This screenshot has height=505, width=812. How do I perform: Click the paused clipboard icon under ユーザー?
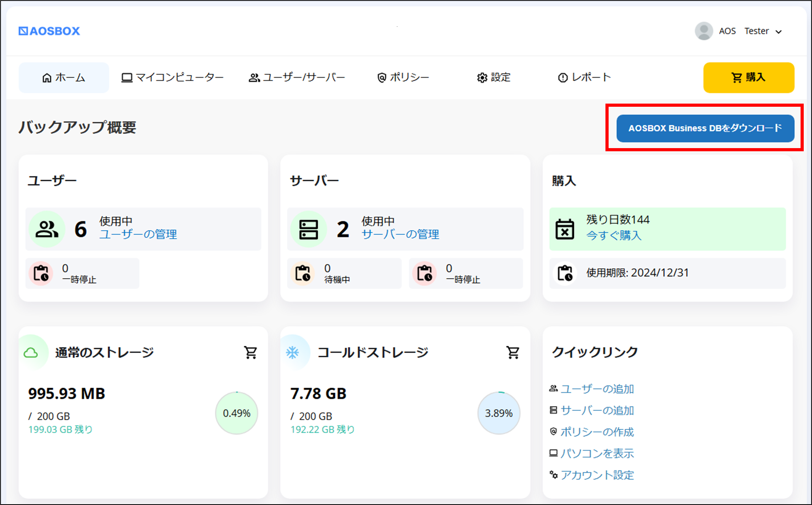click(x=41, y=273)
